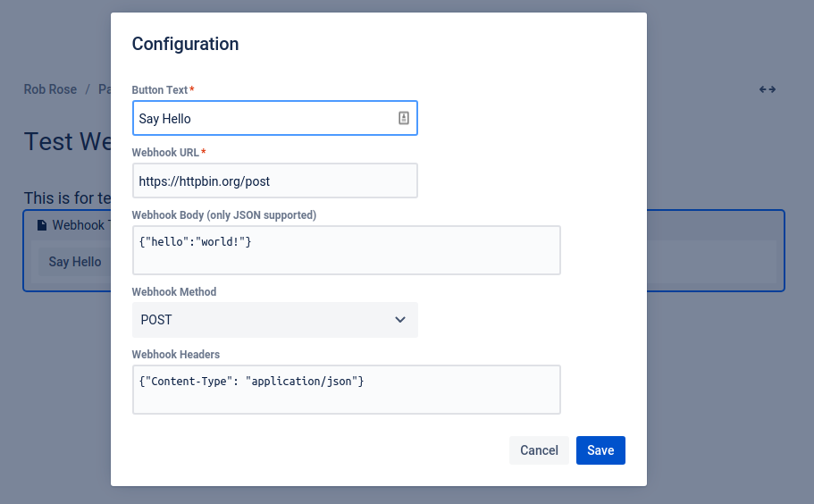Click the Webhook Method label
Image resolution: width=814 pixels, height=504 pixels.
(174, 292)
